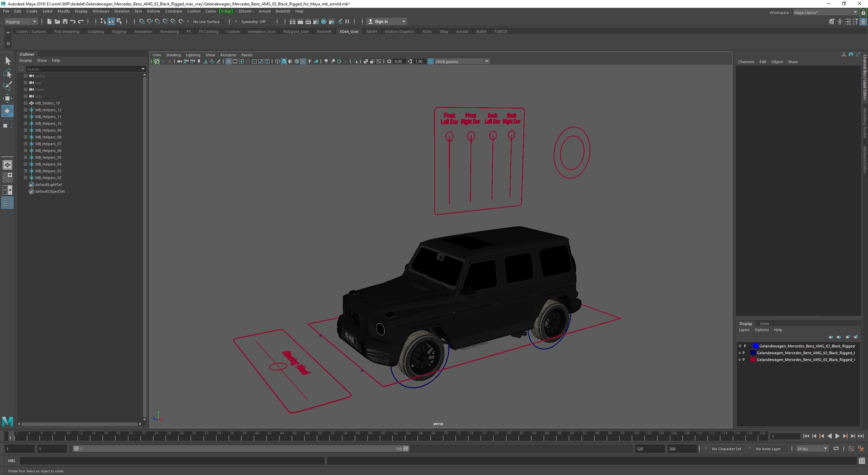
Task: Create a new scene with toolbar icon
Action: coord(49,21)
